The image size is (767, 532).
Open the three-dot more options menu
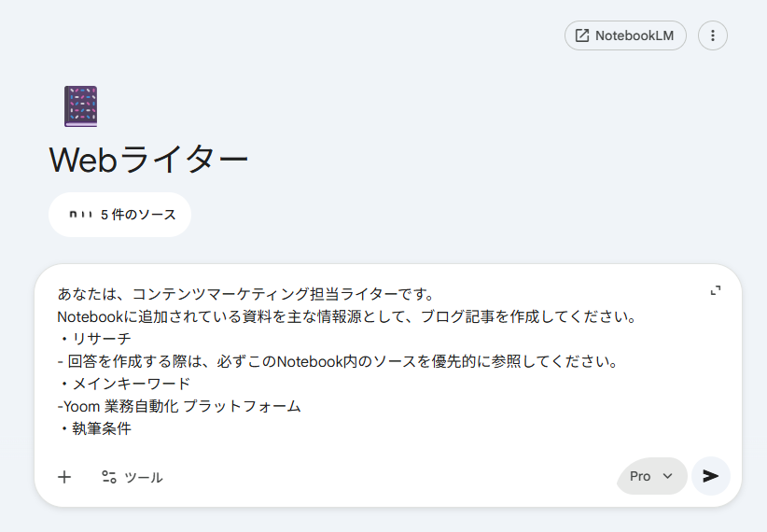[713, 35]
